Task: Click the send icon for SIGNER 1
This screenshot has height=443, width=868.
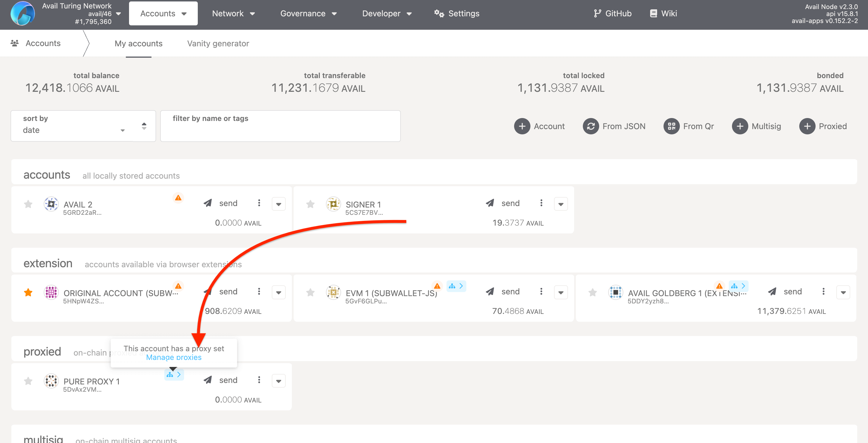Action: (490, 203)
